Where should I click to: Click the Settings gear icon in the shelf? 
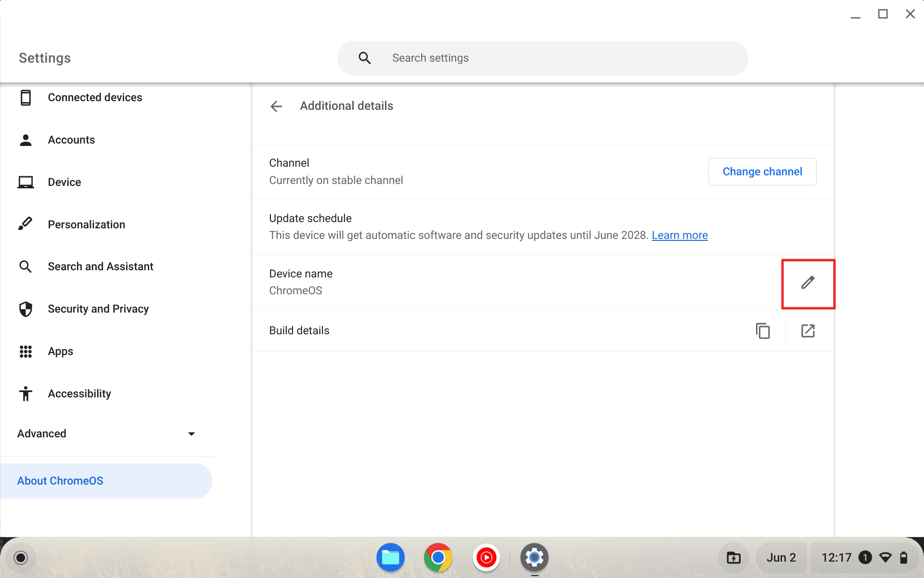coord(534,557)
